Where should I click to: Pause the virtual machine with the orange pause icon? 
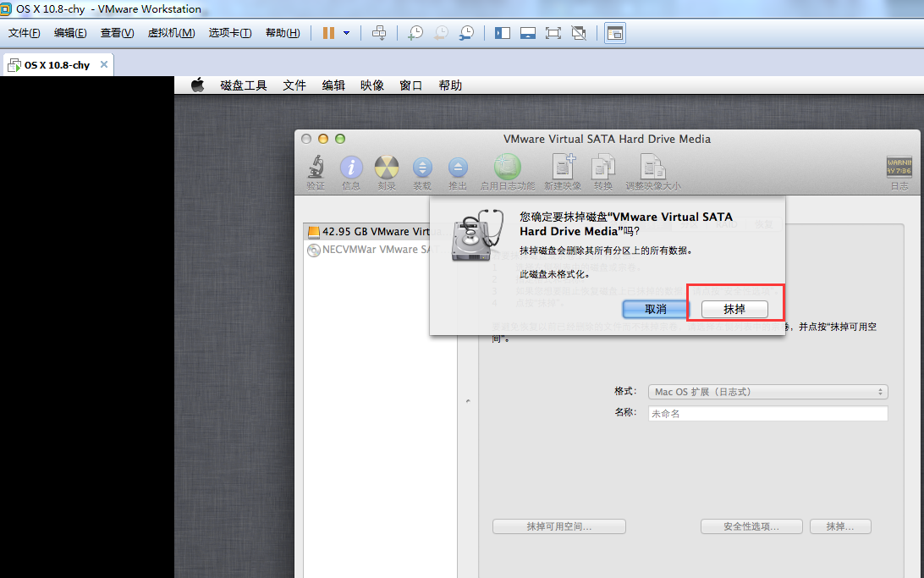328,33
